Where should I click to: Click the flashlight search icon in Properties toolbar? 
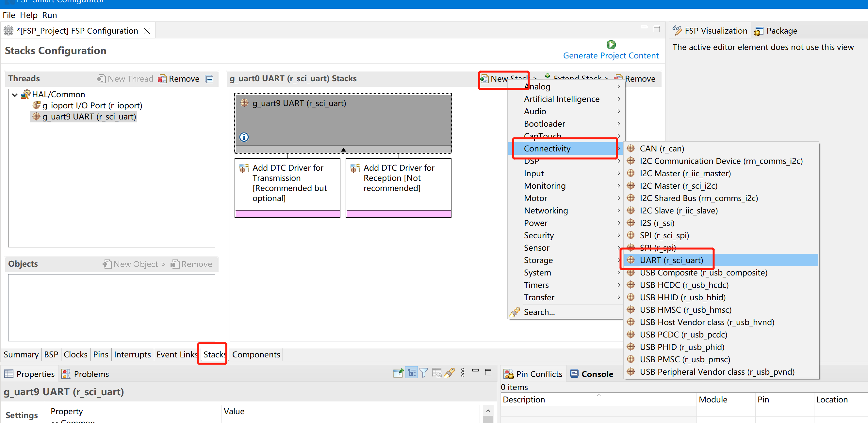450,373
